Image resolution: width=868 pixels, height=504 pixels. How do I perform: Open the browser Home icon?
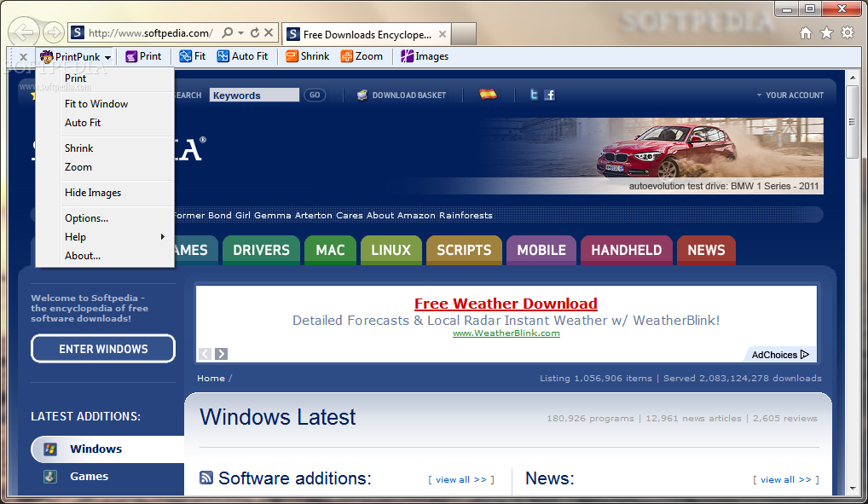pyautogui.click(x=806, y=33)
